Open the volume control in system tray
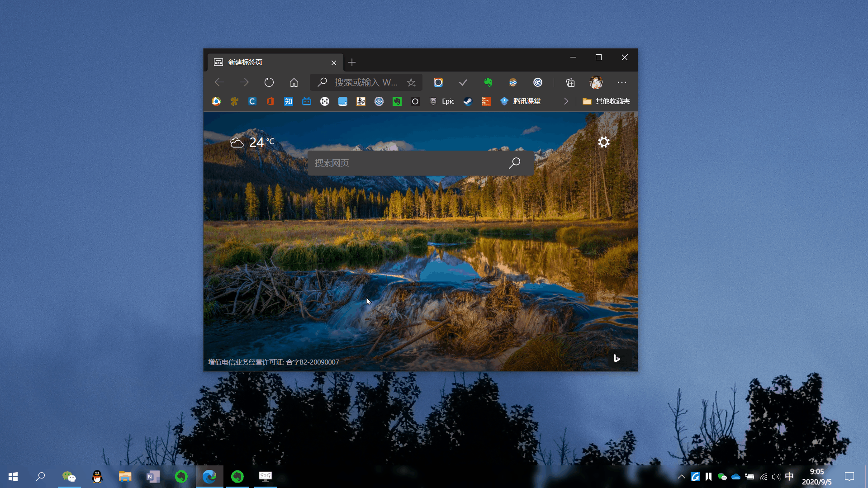 (x=776, y=477)
